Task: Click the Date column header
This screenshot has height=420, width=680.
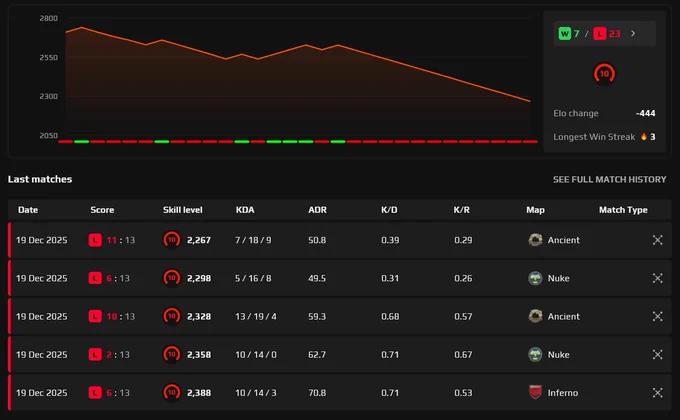Action: pyautogui.click(x=28, y=210)
